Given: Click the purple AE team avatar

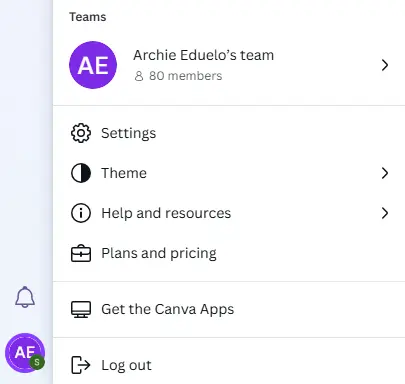Looking at the screenshot, I should (93, 65).
